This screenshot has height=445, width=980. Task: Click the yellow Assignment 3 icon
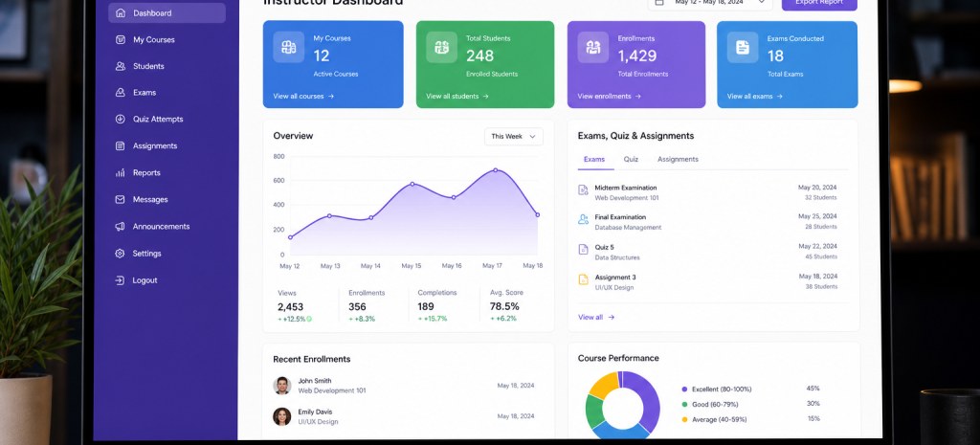(583, 279)
